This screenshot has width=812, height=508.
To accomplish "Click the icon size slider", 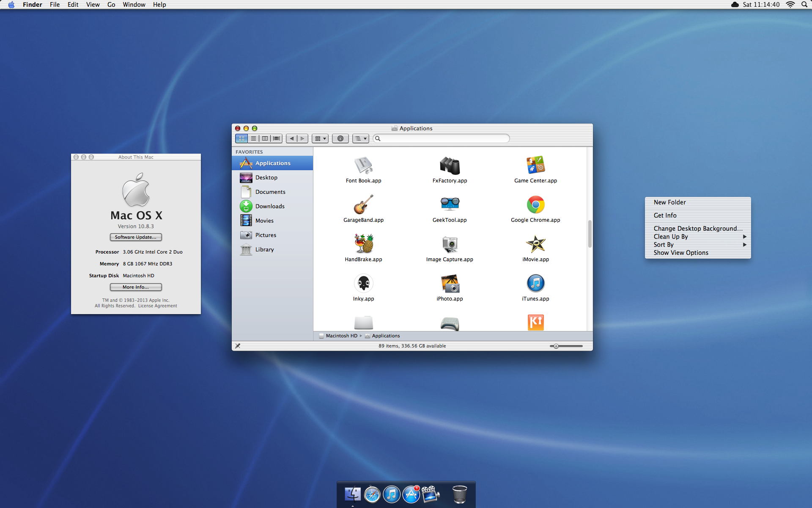I will pyautogui.click(x=566, y=346).
